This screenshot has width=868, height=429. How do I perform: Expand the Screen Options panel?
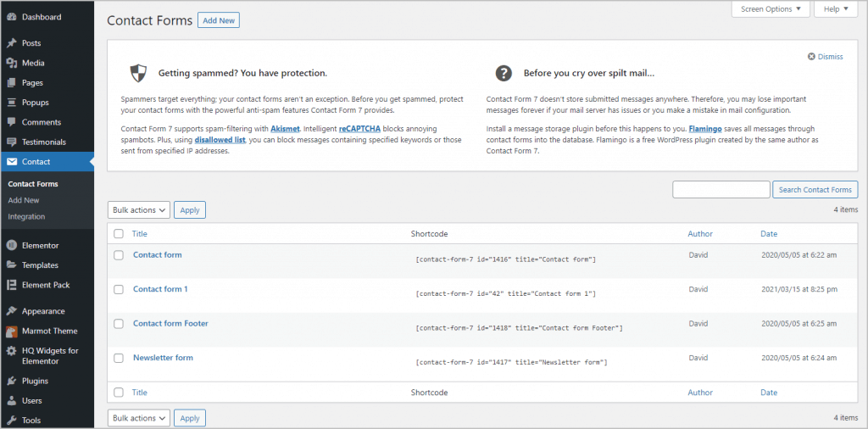pyautogui.click(x=771, y=9)
